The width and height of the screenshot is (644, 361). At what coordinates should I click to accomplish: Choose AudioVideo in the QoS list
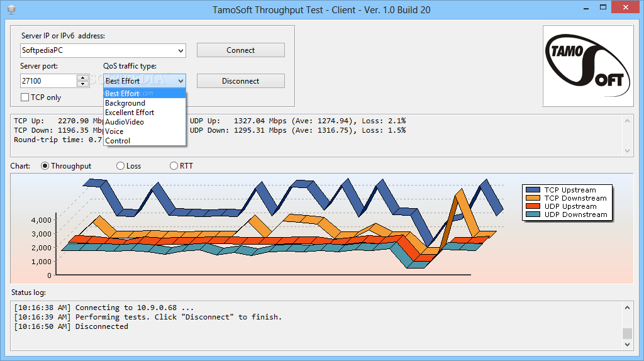tap(145, 122)
